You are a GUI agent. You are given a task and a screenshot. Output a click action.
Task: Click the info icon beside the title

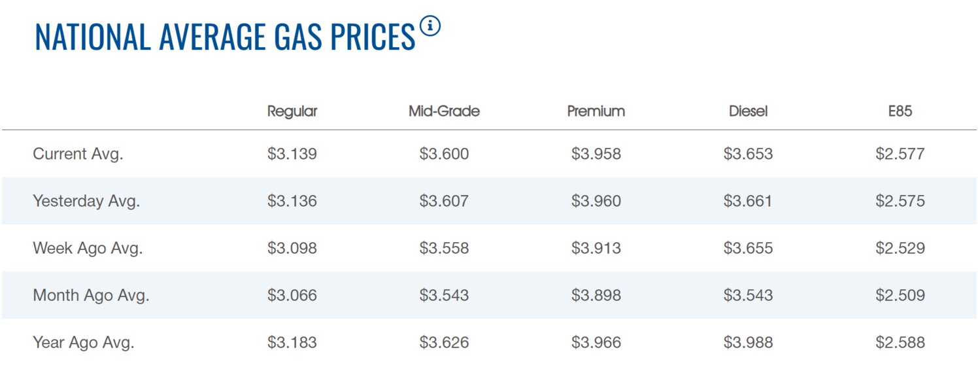pyautogui.click(x=430, y=27)
